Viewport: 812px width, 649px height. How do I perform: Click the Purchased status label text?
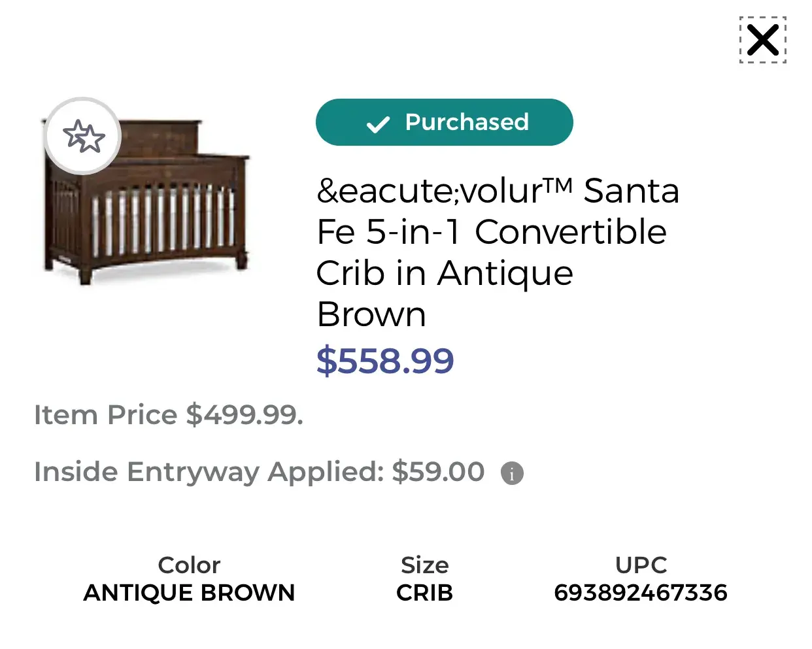point(467,122)
